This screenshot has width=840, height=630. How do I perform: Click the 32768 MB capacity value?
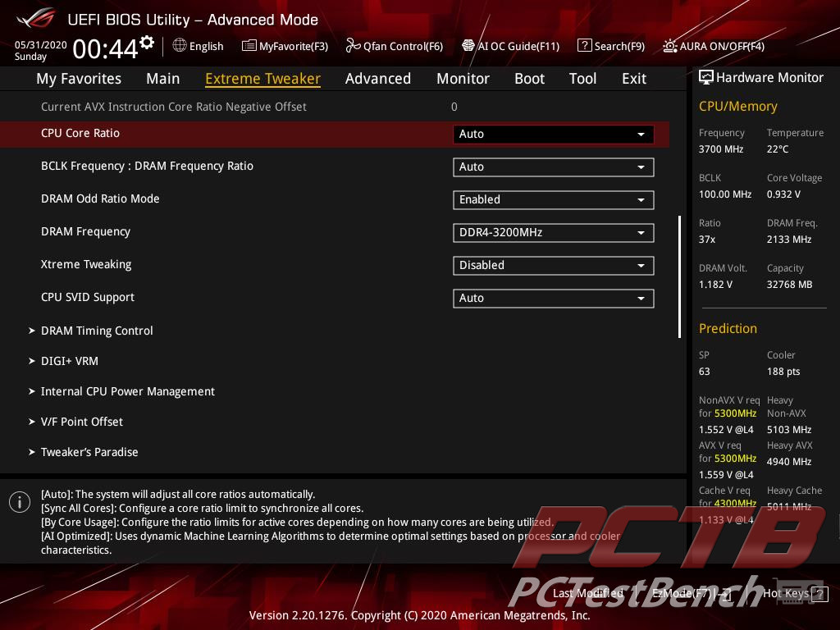(789, 285)
